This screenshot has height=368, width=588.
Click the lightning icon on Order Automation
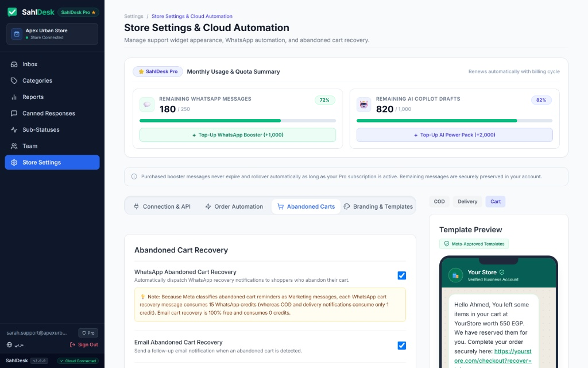(208, 206)
